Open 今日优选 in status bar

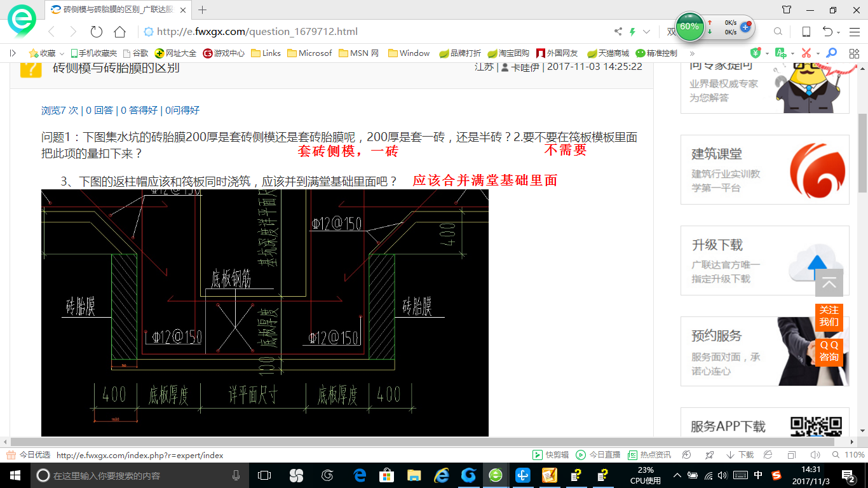29,455
